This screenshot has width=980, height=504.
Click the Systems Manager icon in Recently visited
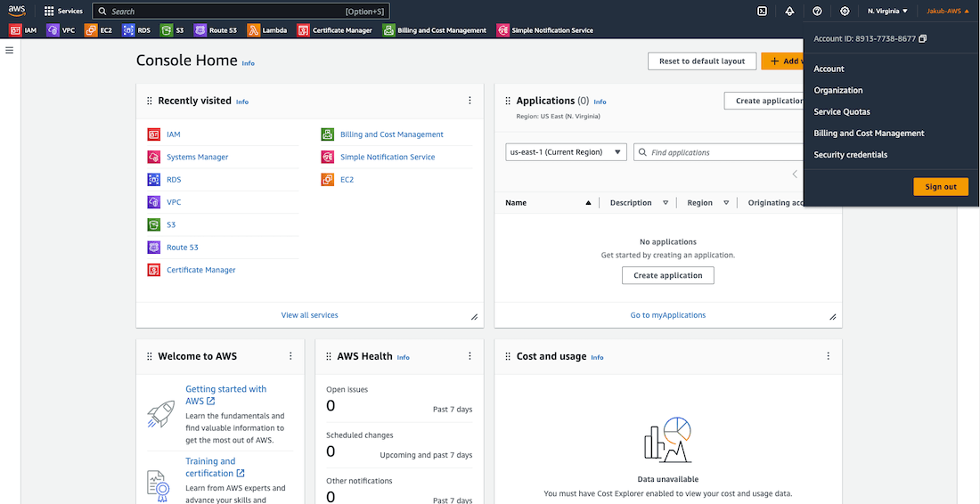(x=154, y=157)
